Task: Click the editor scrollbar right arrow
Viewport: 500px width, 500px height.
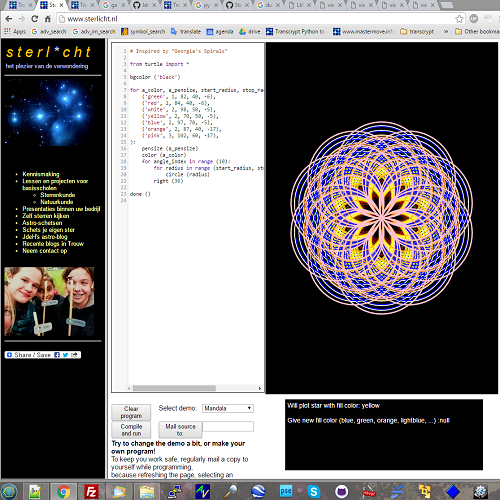Action: tap(260, 388)
